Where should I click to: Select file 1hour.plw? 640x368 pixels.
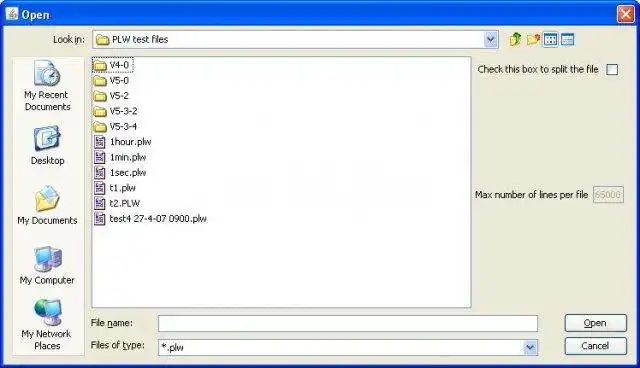tap(122, 142)
